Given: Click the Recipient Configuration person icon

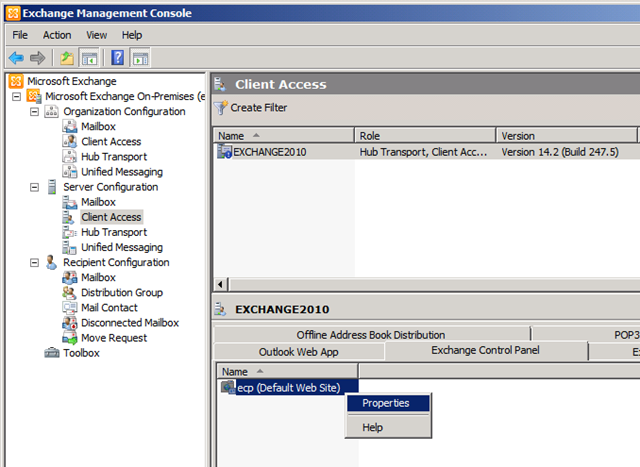Looking at the screenshot, I should click(51, 262).
